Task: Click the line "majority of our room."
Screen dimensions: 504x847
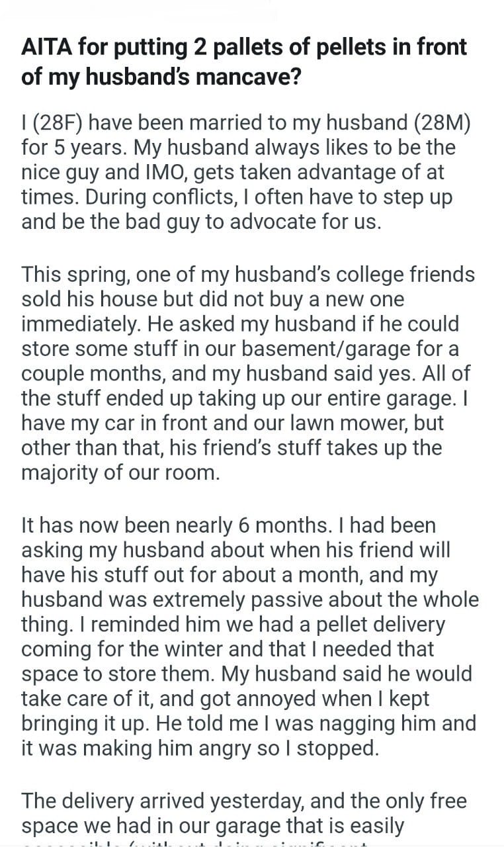Action: click(119, 472)
